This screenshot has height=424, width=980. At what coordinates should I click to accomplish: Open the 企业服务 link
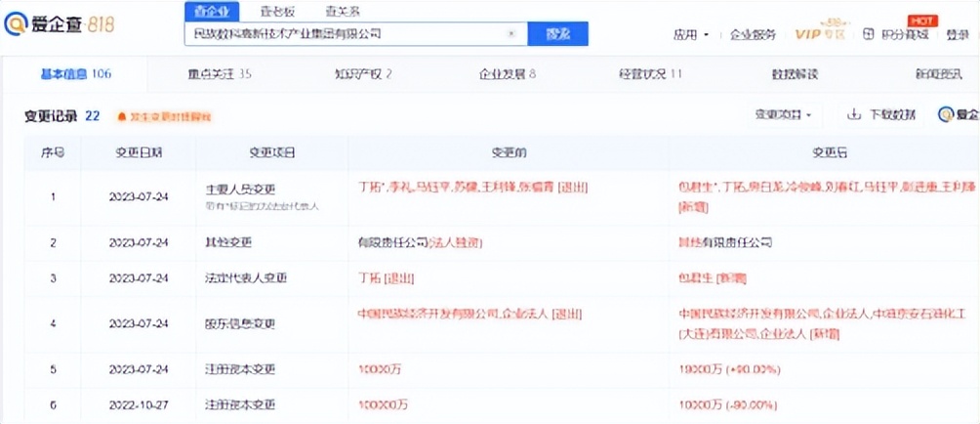coord(754,35)
